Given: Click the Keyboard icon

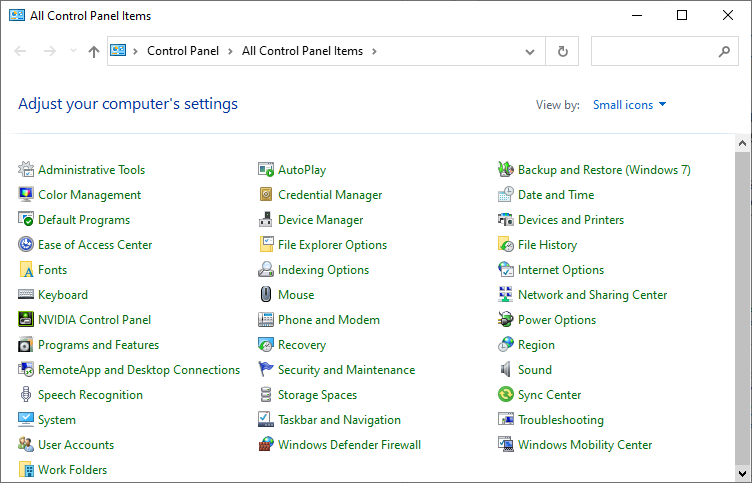Looking at the screenshot, I should pos(26,294).
